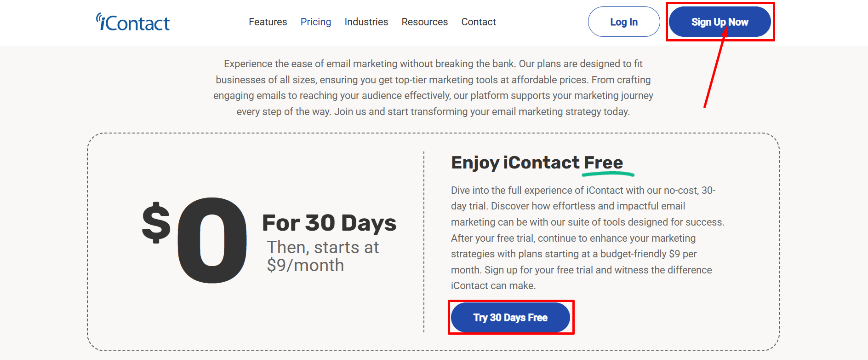
Task: Open the Features menu item
Action: point(268,22)
